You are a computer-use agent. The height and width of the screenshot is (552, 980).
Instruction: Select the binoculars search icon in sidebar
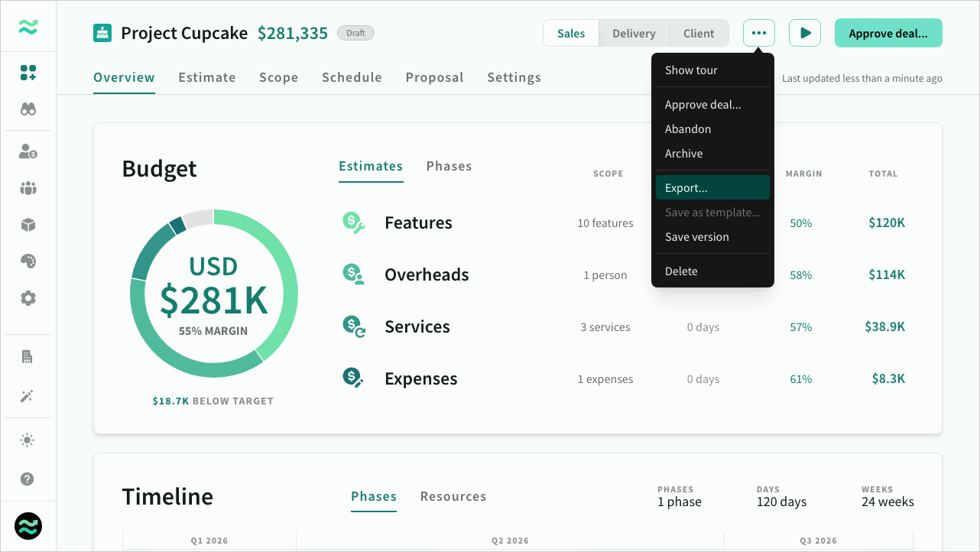pyautogui.click(x=28, y=109)
